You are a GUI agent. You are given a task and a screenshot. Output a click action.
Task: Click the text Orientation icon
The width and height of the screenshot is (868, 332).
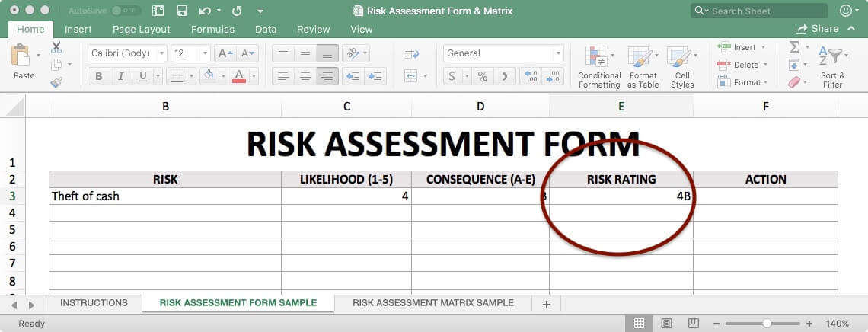(x=352, y=53)
